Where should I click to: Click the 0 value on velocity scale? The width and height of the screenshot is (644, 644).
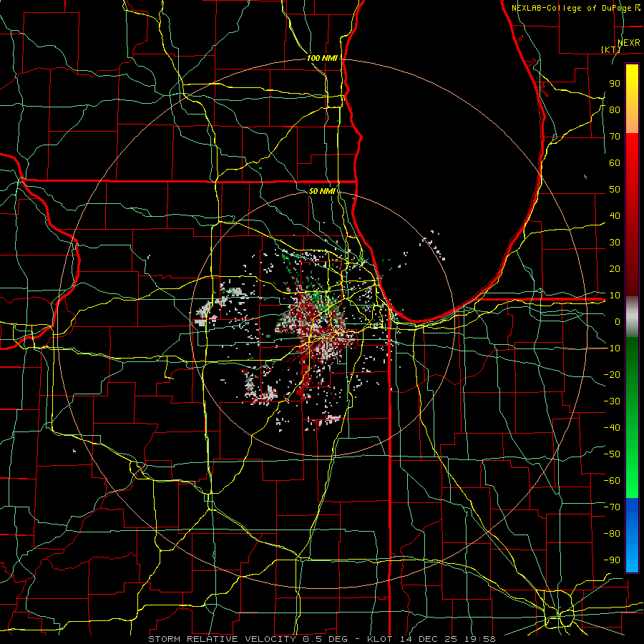[618, 322]
